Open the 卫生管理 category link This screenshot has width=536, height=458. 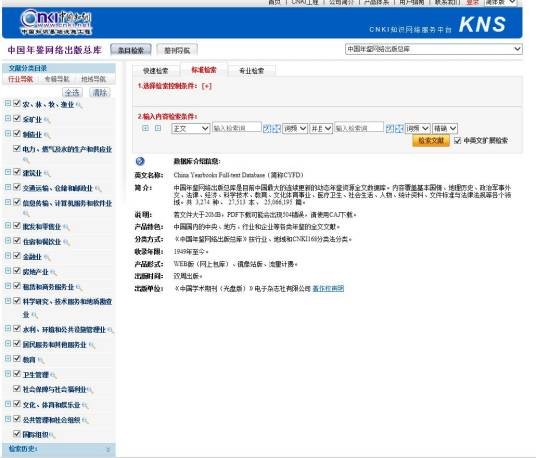coord(36,375)
